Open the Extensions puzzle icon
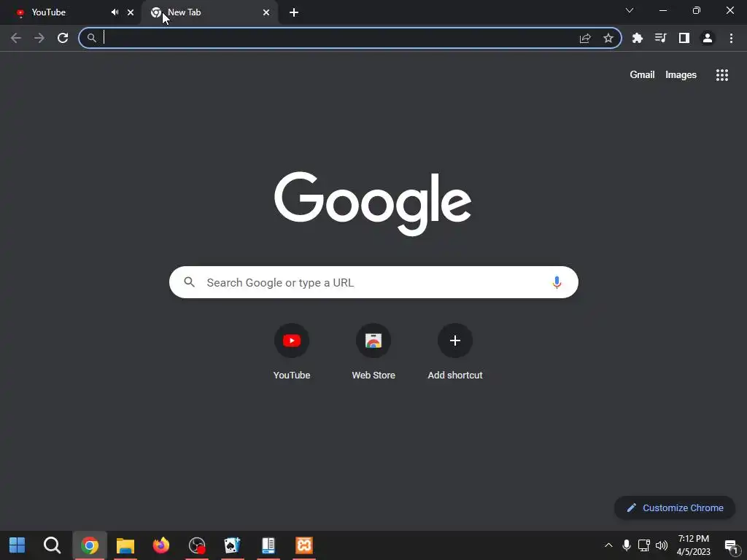This screenshot has height=560, width=747. click(638, 38)
